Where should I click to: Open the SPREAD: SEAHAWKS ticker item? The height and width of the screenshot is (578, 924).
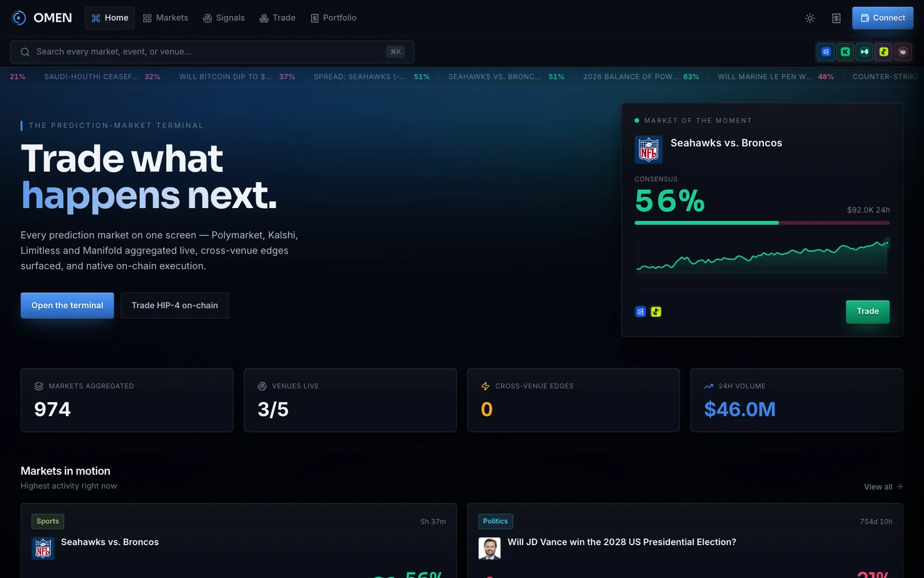click(371, 76)
